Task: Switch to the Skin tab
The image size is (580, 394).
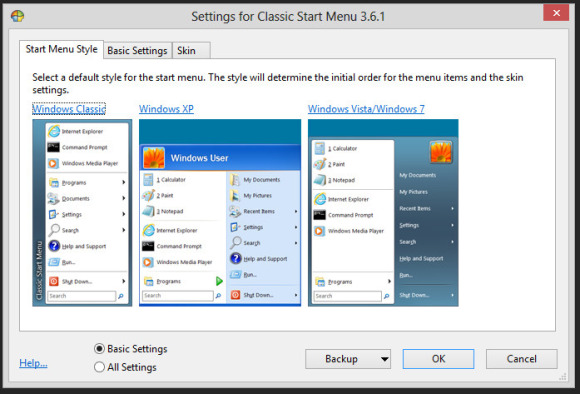Action: pos(186,51)
